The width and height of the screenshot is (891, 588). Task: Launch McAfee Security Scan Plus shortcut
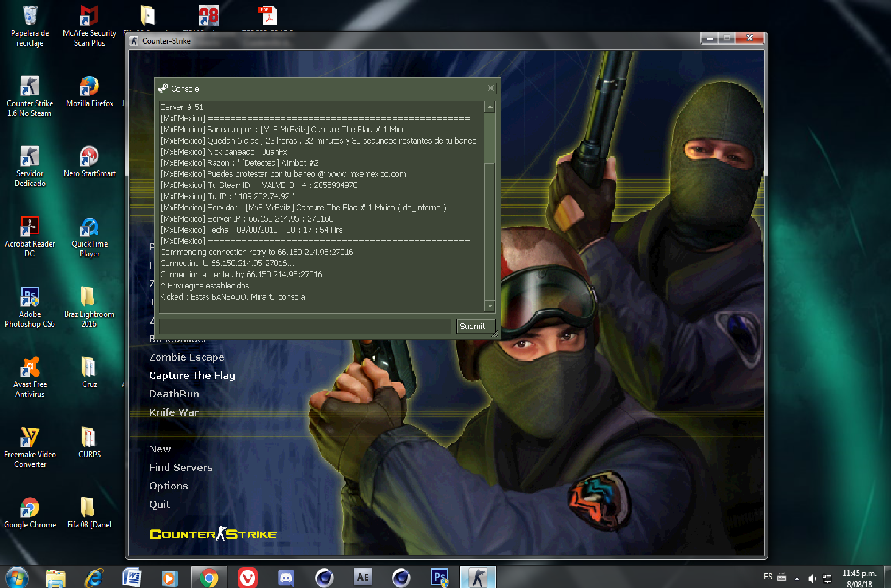pyautogui.click(x=89, y=25)
